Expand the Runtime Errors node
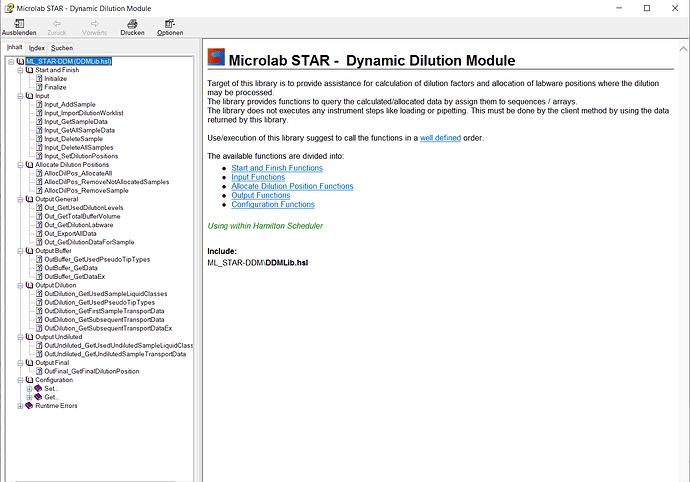The width and height of the screenshot is (690, 482). [20, 406]
